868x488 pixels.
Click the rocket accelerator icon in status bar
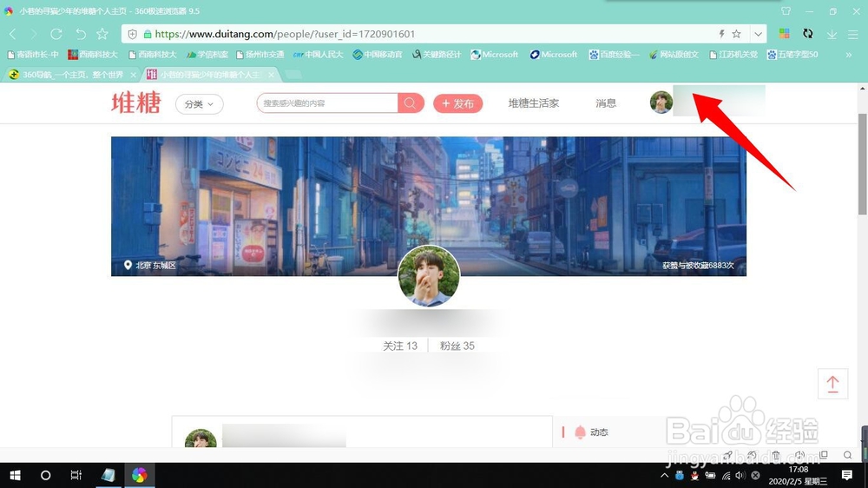pyautogui.click(x=727, y=455)
